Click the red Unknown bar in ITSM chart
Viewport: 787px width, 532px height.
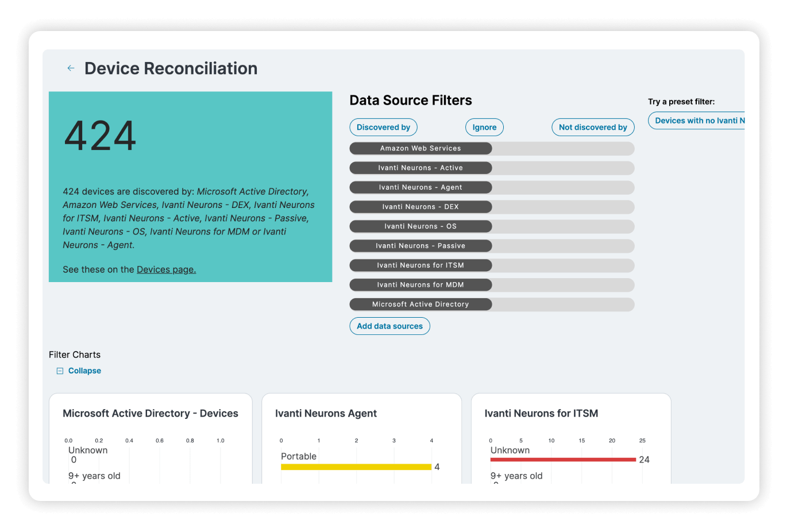click(563, 460)
